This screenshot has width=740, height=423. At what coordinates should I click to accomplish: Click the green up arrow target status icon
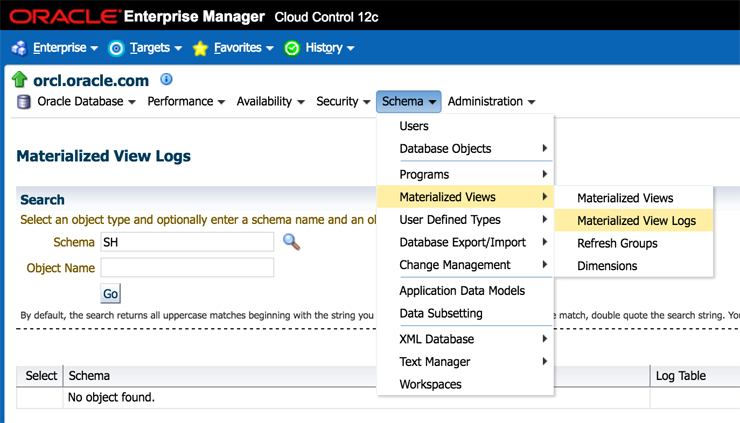pos(19,80)
